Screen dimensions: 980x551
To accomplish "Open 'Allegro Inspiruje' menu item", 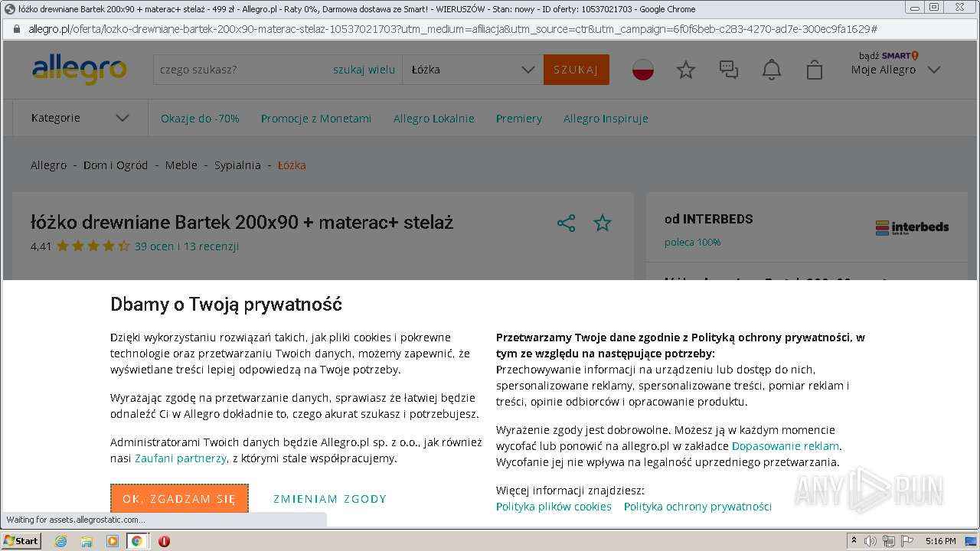I will [606, 119].
